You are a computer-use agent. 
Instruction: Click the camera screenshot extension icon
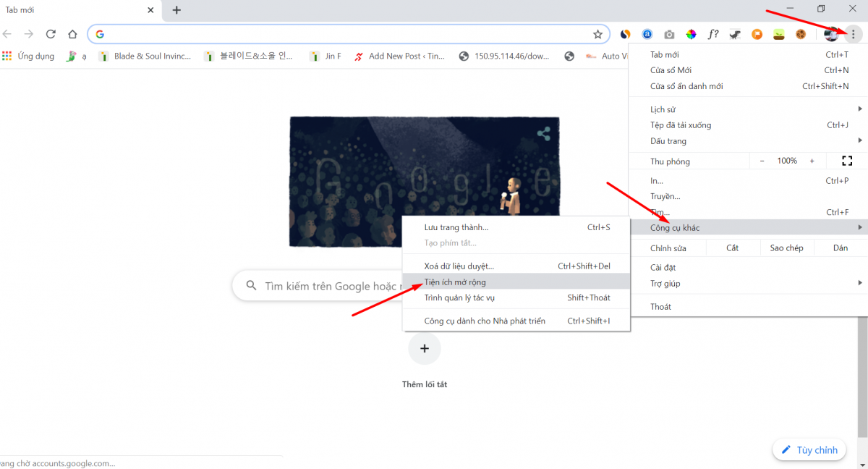tap(670, 34)
